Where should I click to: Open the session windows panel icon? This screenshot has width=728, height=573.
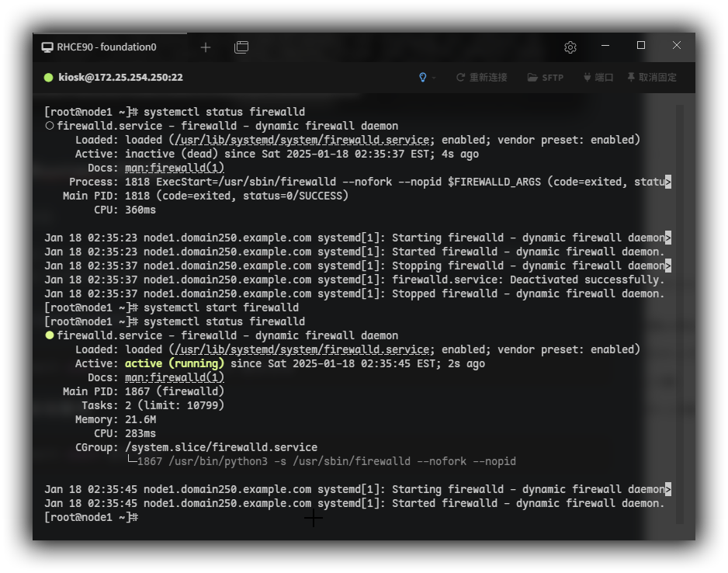(x=241, y=47)
